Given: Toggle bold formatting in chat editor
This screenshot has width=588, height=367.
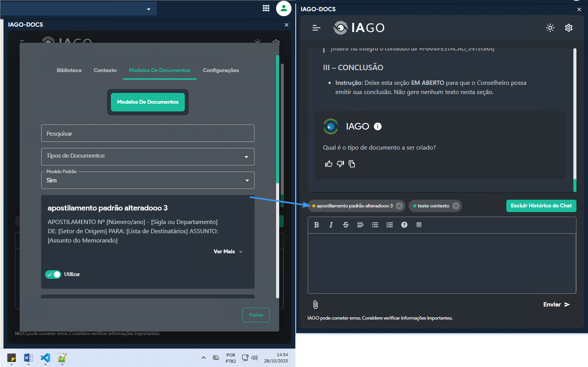Looking at the screenshot, I should pos(316,225).
